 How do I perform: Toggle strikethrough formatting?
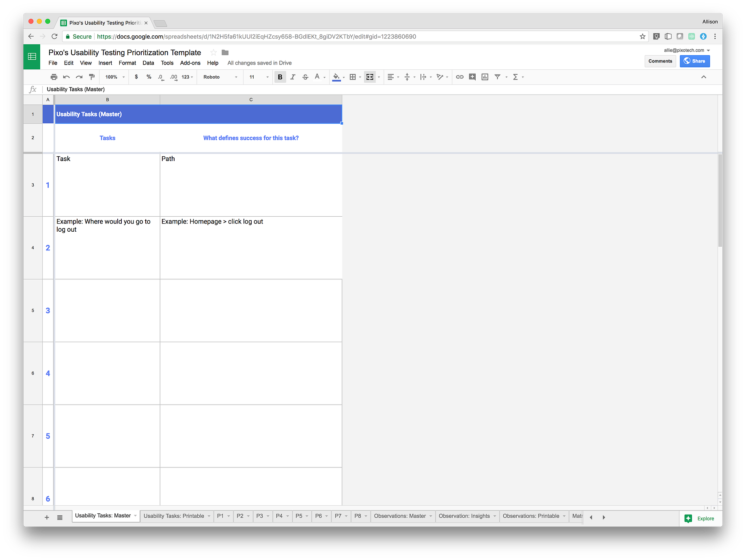point(305,77)
